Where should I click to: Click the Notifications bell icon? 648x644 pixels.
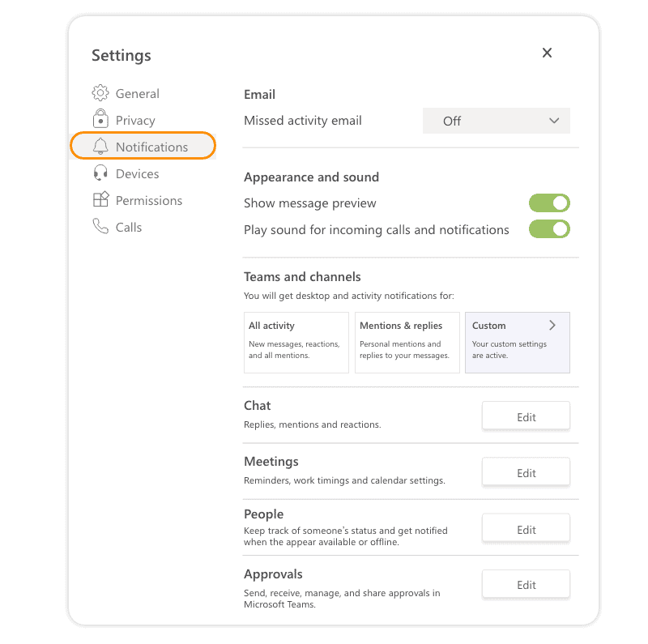click(x=100, y=147)
